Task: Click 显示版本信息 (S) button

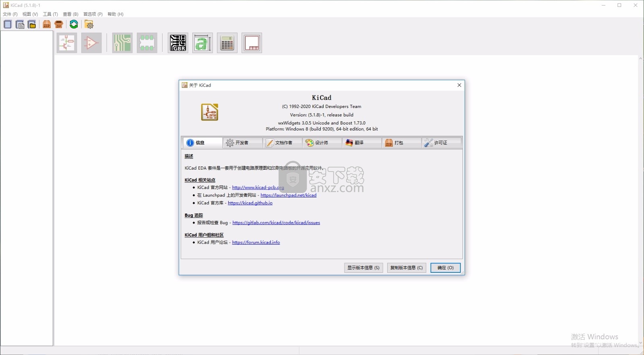Action: pos(363,268)
